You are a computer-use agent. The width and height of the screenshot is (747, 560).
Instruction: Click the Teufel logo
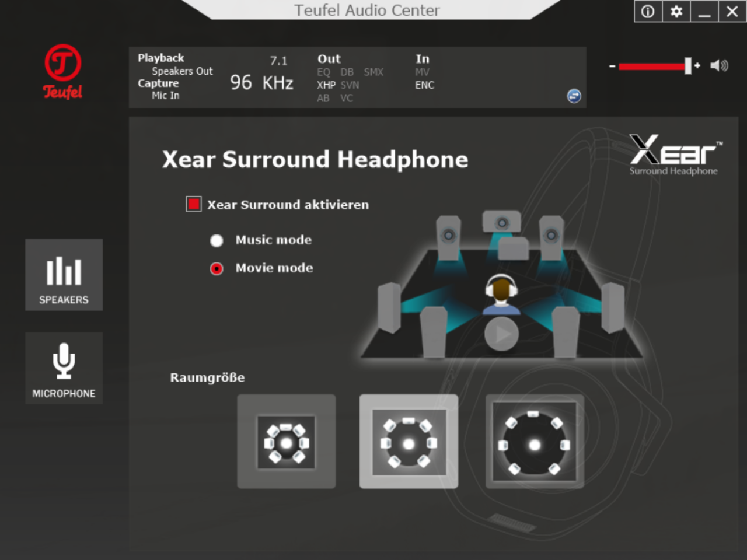(63, 72)
